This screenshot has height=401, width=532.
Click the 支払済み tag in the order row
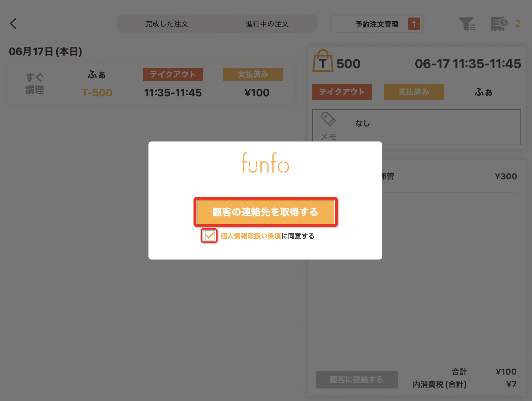tap(253, 74)
